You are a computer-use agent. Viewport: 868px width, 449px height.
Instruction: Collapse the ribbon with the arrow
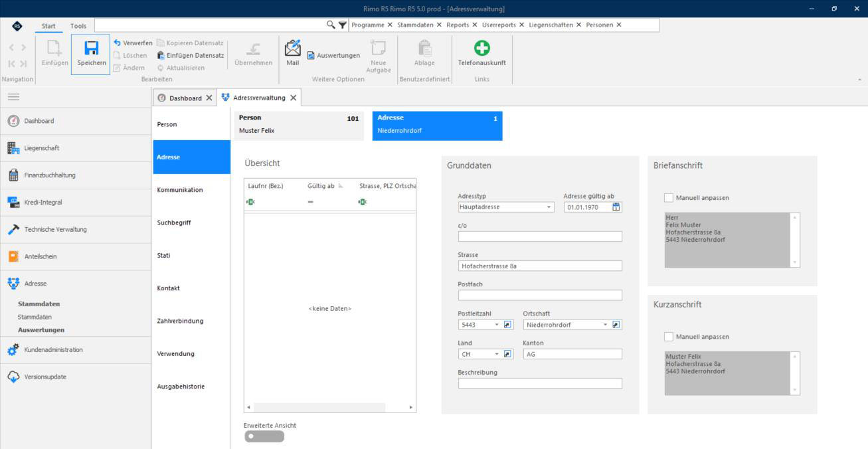[859, 79]
